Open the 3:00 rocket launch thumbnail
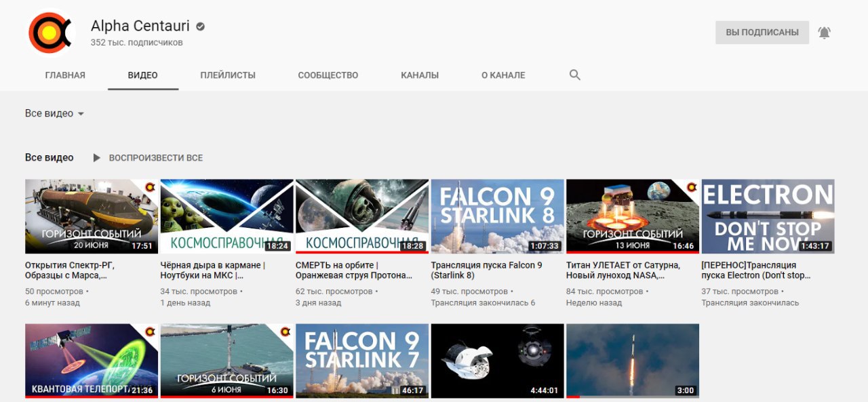This screenshot has width=868, height=402. [633, 361]
